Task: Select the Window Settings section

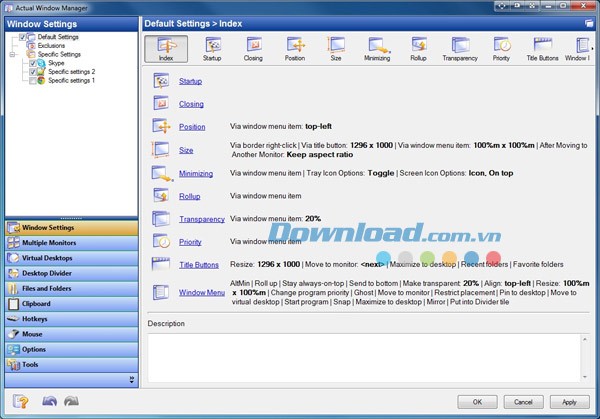Action: tap(72, 228)
